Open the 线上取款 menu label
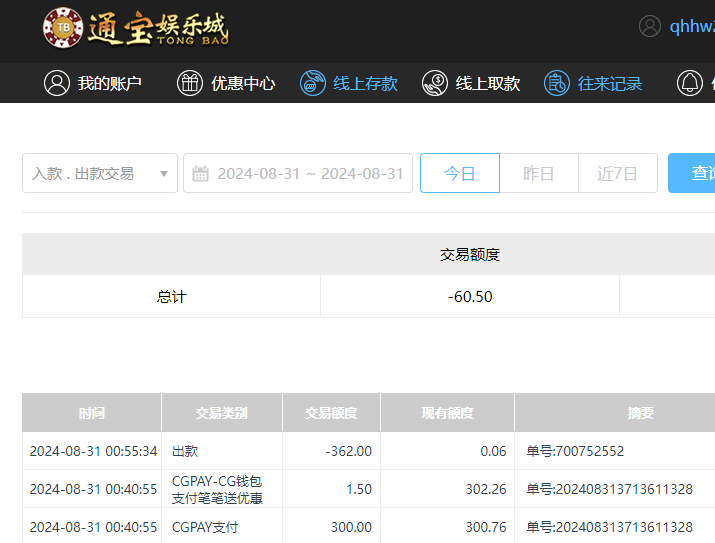 tap(488, 83)
